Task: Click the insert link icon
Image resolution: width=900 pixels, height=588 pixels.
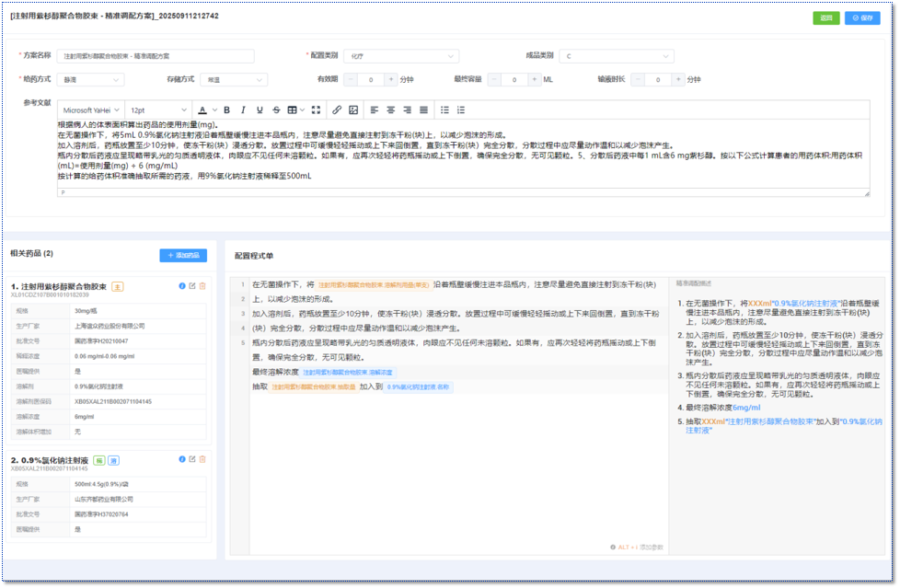Action: 337,110
